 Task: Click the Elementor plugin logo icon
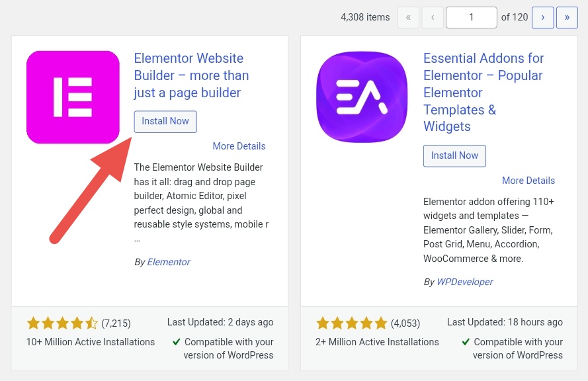[73, 97]
